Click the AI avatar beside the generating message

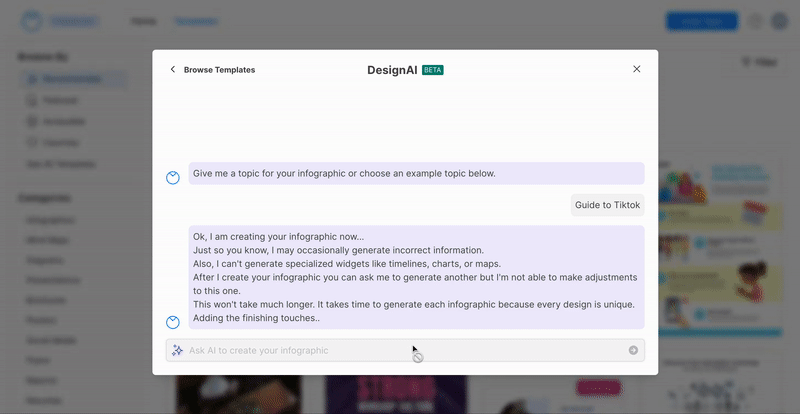click(x=173, y=322)
